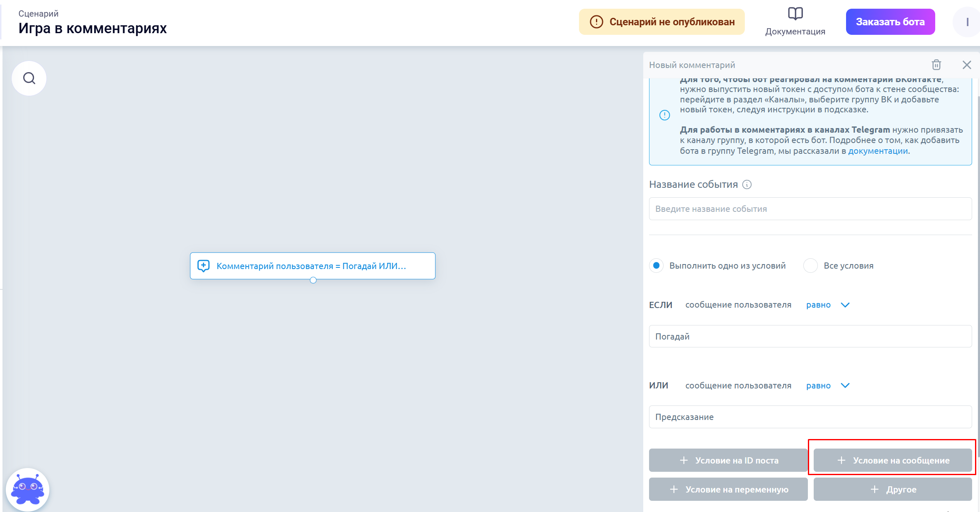The height and width of the screenshot is (512, 980).
Task: Add Условие на ID поста condition
Action: [728, 460]
